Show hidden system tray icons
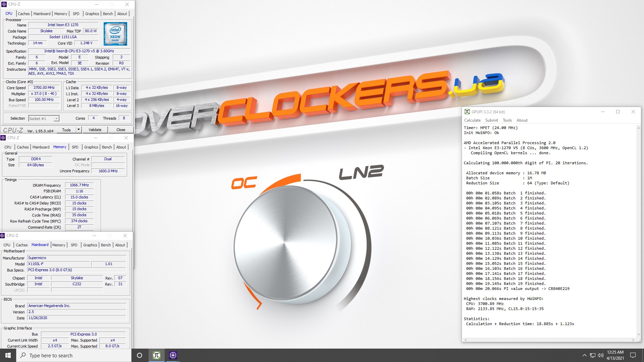Viewport: 644px width, 362px height. coord(584,355)
